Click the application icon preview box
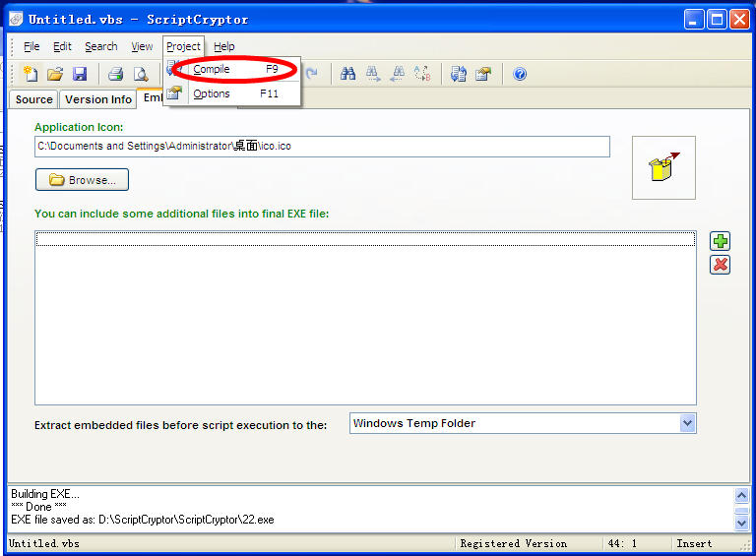 (663, 167)
